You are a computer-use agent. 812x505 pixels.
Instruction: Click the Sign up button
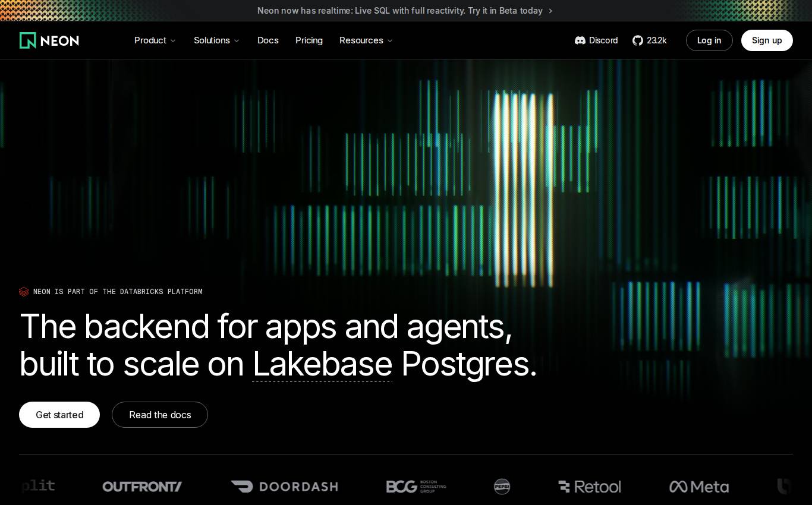point(767,40)
